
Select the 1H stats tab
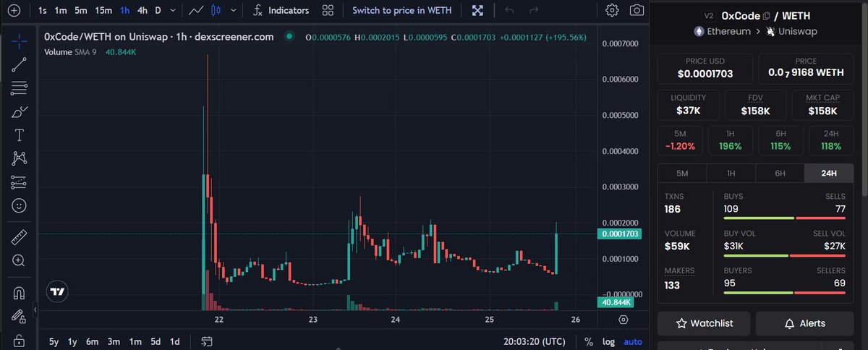731,173
